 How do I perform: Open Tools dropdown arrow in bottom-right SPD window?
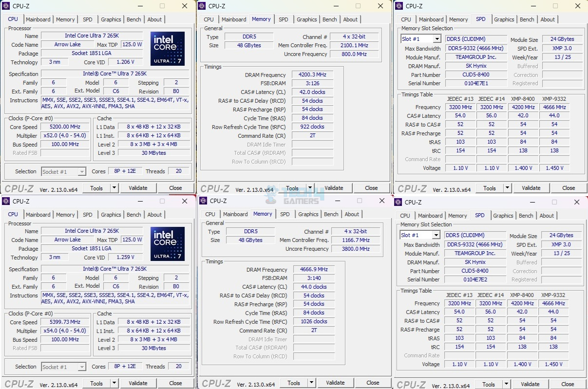[x=506, y=384]
